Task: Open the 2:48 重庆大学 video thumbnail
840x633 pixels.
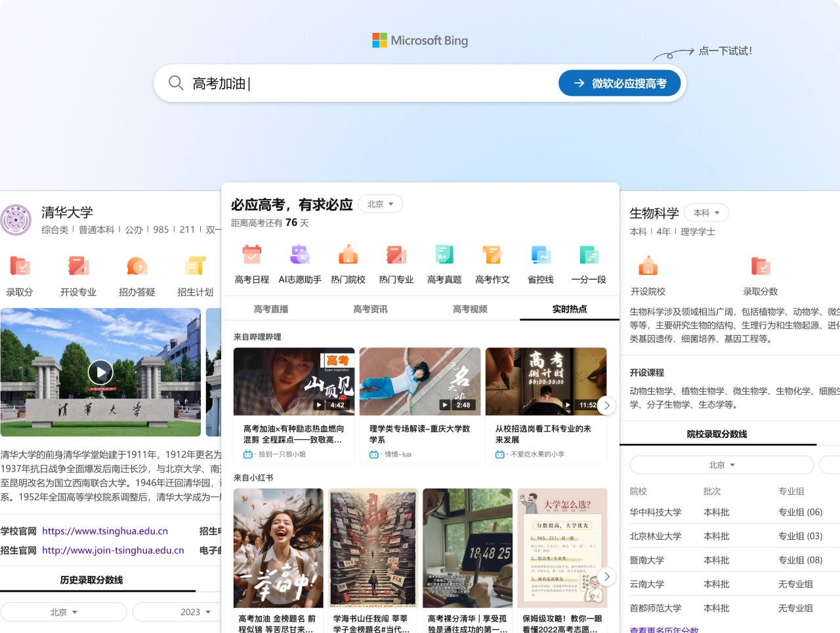Action: tap(420, 382)
